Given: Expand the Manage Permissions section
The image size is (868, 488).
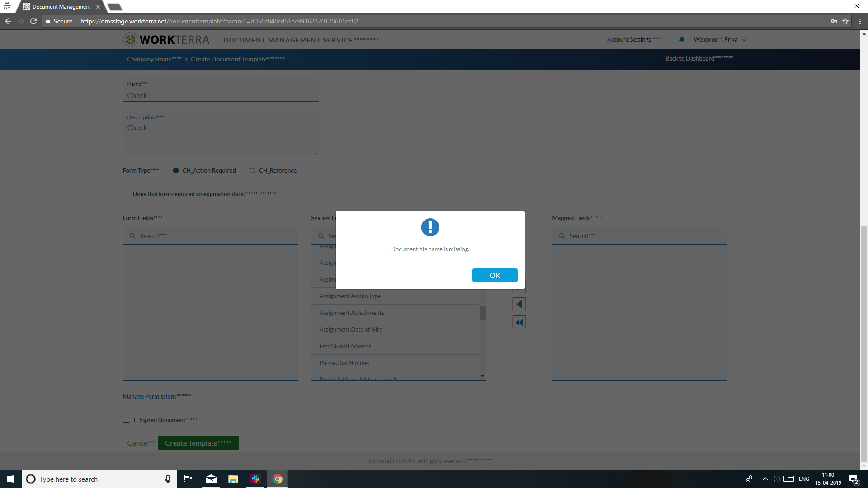Looking at the screenshot, I should pos(156,396).
